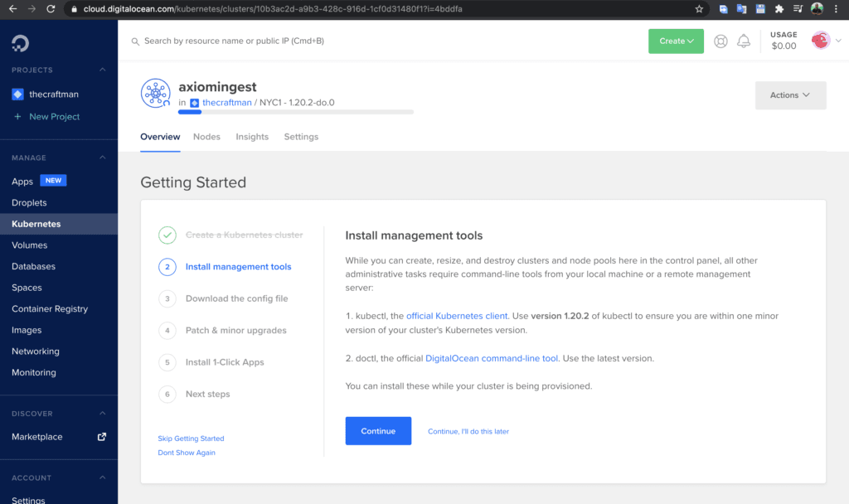
Task: Bookmark this page with the star icon
Action: click(x=699, y=8)
